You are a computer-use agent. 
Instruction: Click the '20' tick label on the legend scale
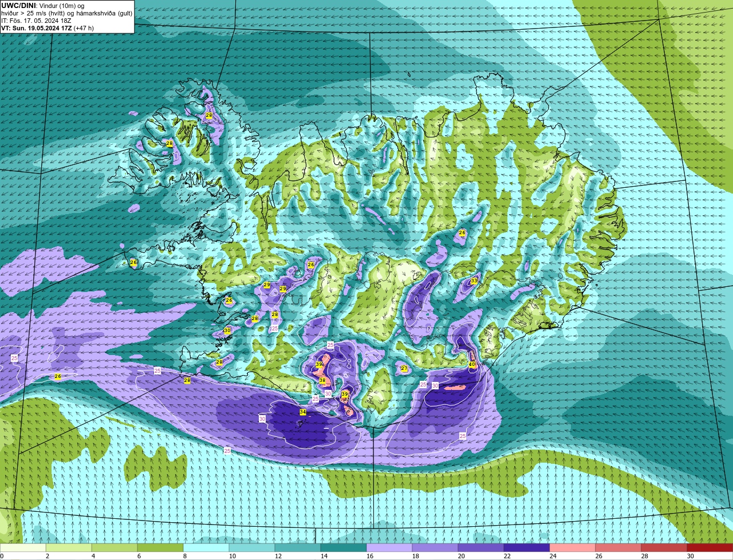(461, 556)
